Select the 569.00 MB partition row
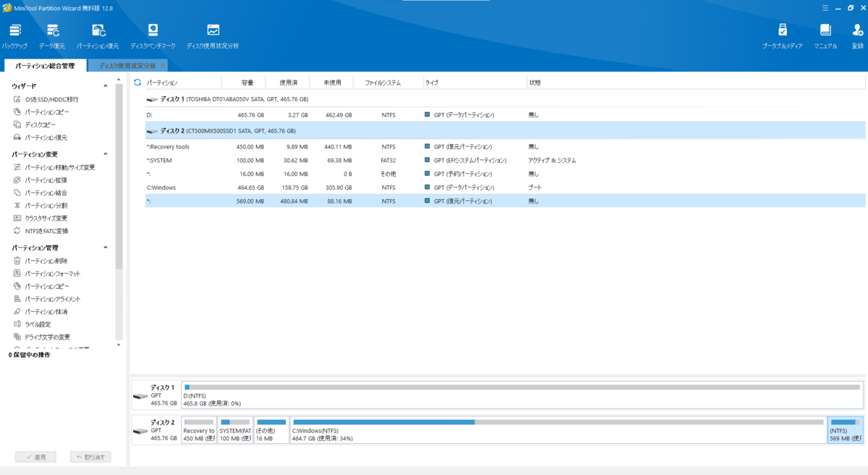This screenshot has width=868, height=475. click(505, 201)
